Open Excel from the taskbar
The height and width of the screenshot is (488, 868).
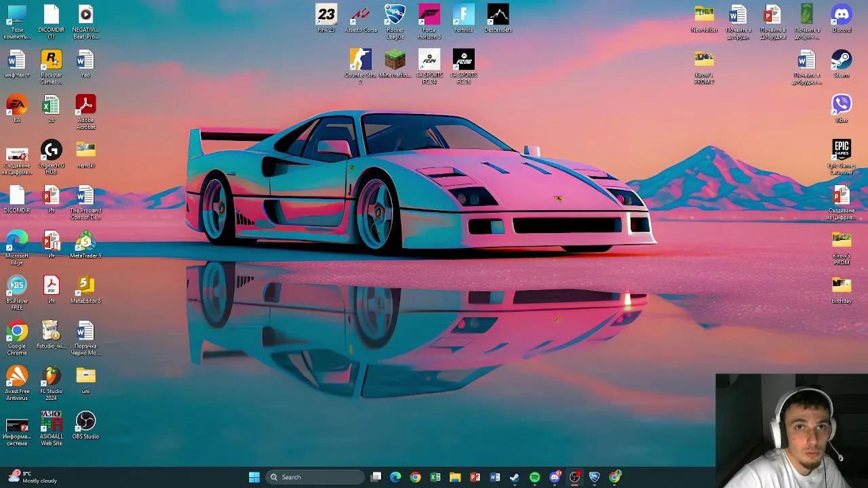[435, 477]
